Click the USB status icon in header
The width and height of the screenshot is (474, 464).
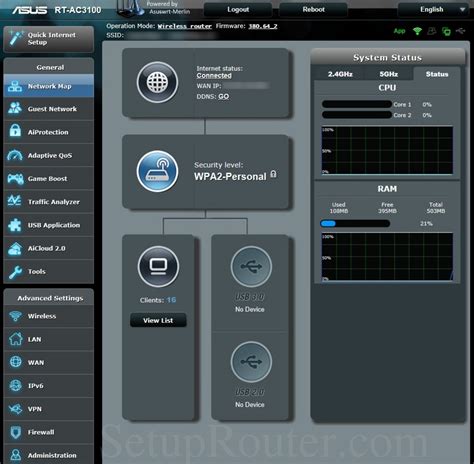(x=461, y=31)
